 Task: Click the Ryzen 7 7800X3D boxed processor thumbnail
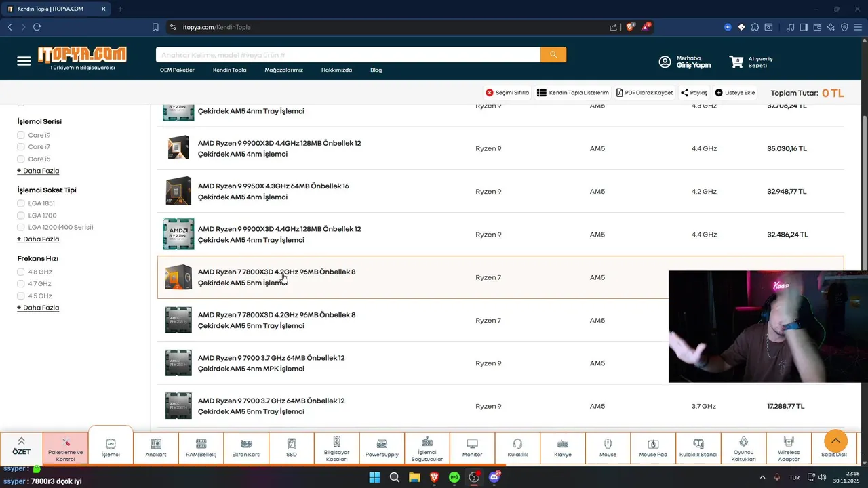pos(178,277)
